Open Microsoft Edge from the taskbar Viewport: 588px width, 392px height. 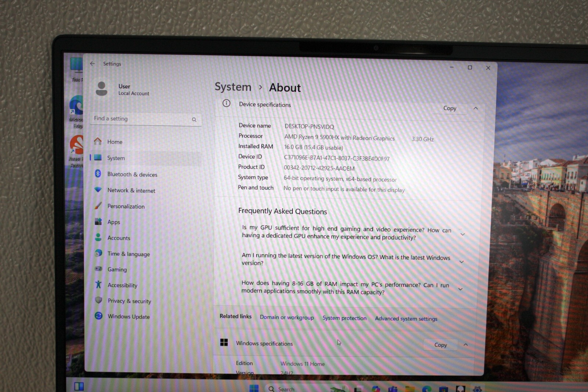pyautogui.click(x=427, y=389)
